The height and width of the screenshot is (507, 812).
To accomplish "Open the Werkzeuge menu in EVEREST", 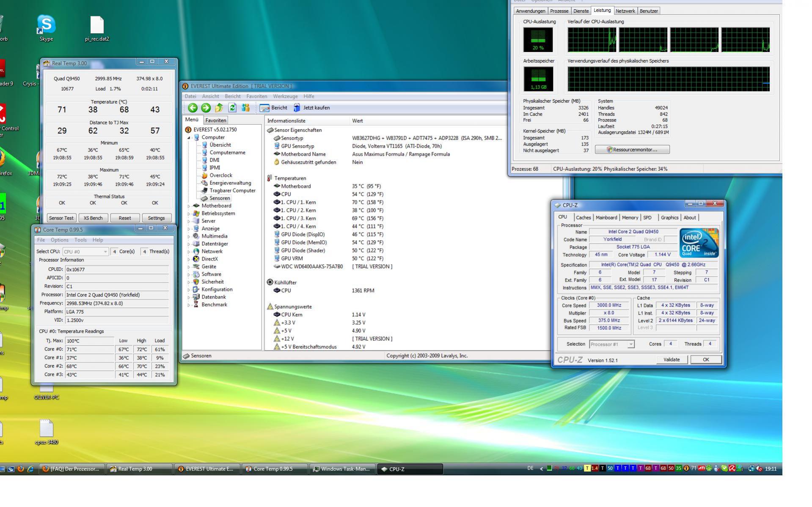I will (x=285, y=96).
